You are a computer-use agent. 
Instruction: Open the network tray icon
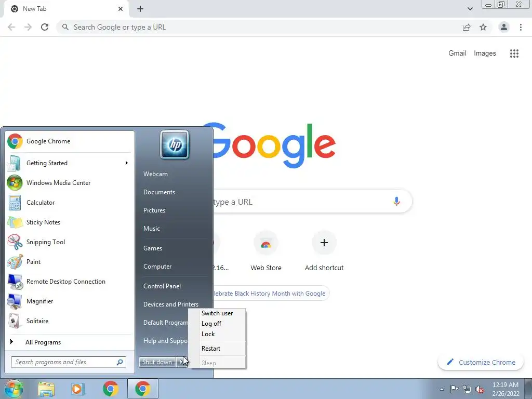(467, 389)
